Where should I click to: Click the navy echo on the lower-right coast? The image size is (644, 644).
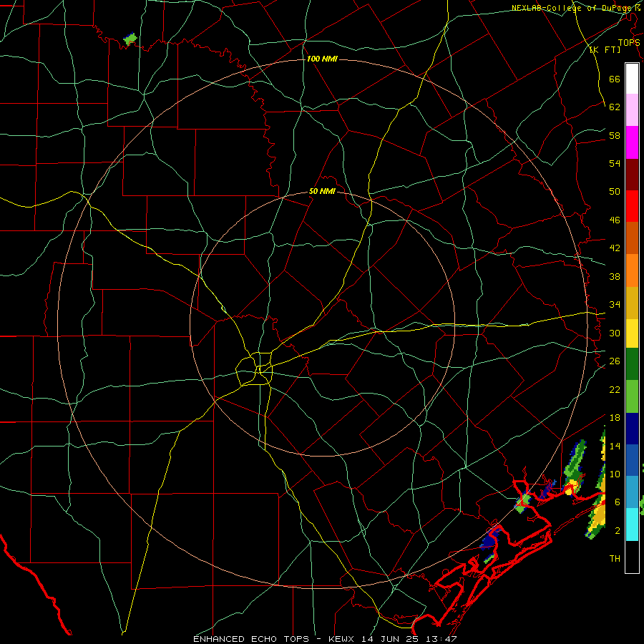[490, 538]
